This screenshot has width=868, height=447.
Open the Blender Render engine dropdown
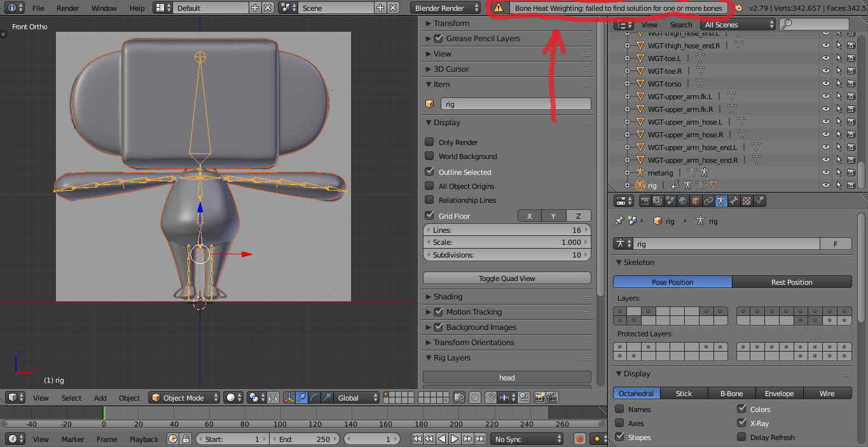coord(446,8)
